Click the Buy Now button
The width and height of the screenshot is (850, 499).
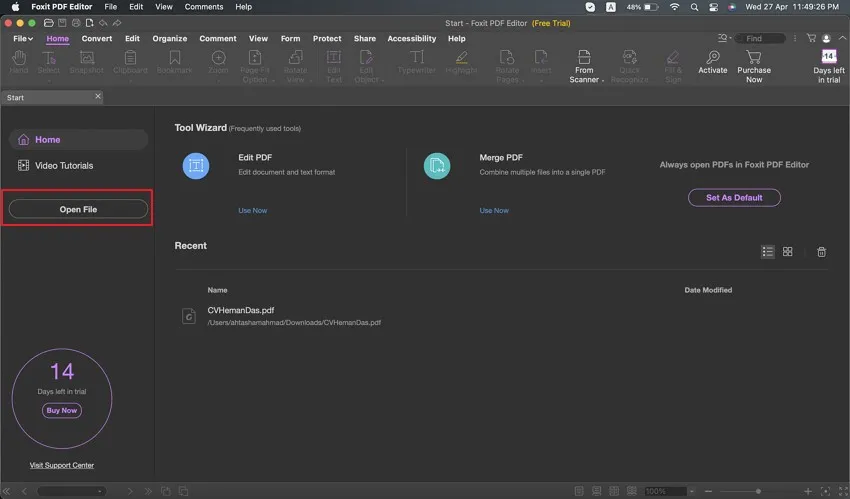[62, 411]
